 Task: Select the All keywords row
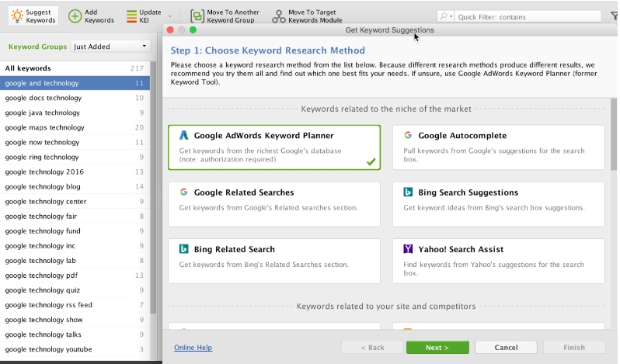point(75,68)
